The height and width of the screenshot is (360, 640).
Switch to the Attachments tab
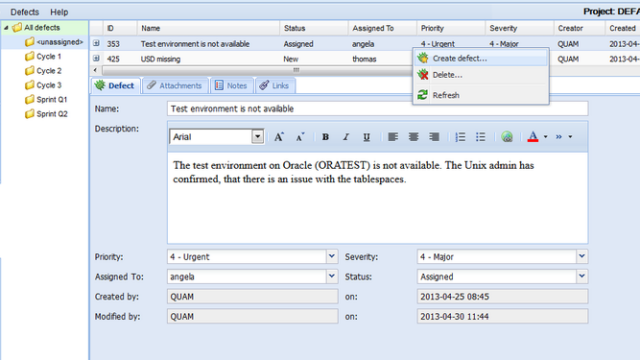click(175, 85)
